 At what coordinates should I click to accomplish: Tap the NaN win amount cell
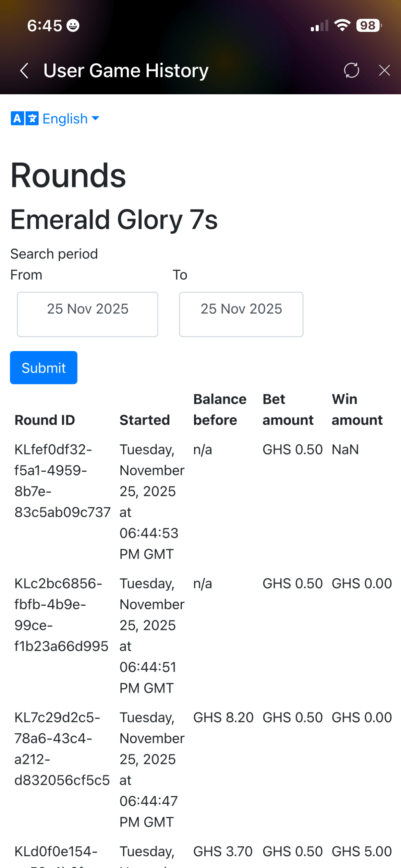pos(345,449)
